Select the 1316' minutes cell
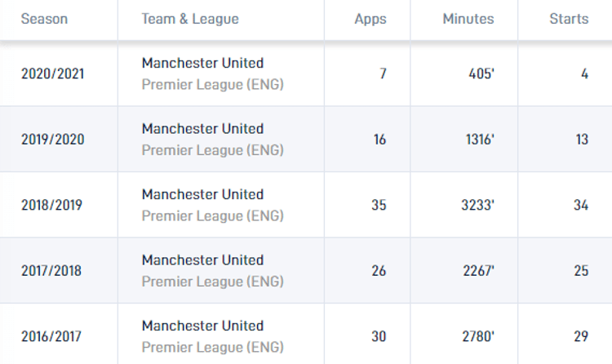The width and height of the screenshot is (612, 364). pos(479,140)
